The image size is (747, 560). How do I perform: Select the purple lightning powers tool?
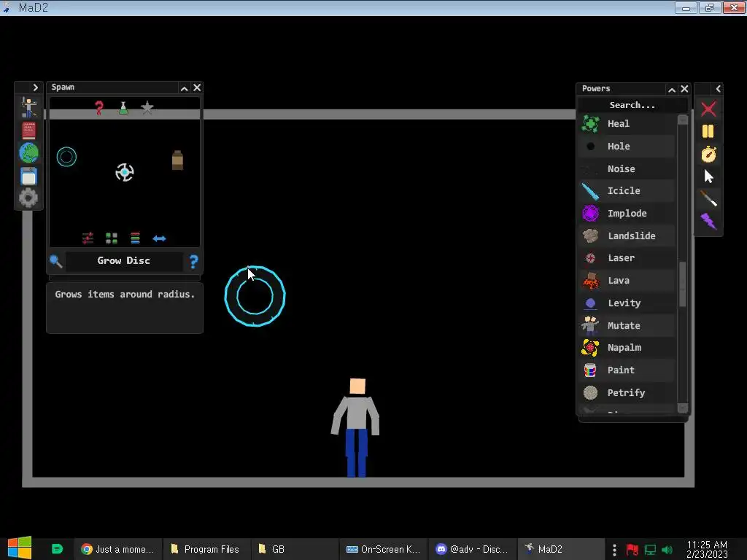[x=708, y=221]
